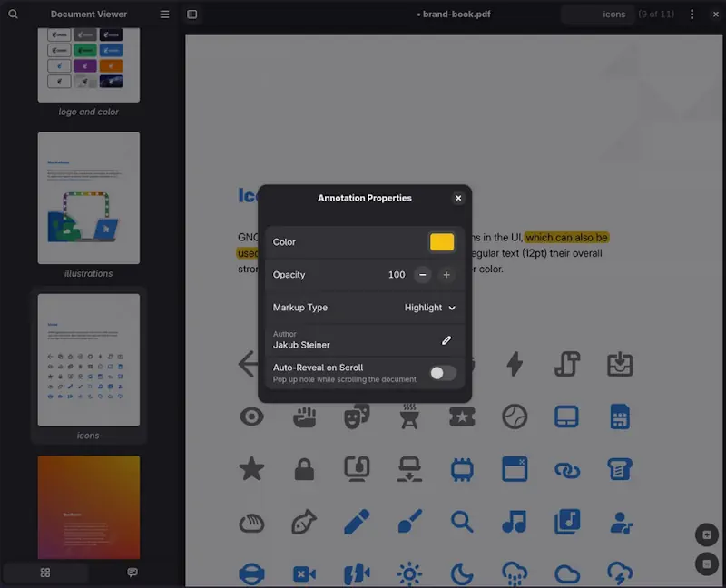
Task: Toggle the sidebar panel visibility
Action: click(x=191, y=14)
